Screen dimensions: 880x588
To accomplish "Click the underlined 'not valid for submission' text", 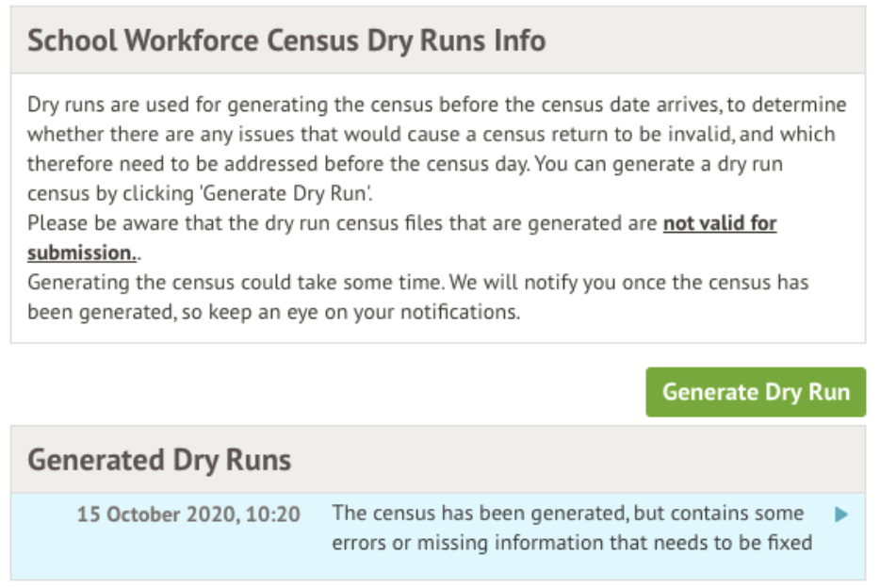I will (x=719, y=224).
